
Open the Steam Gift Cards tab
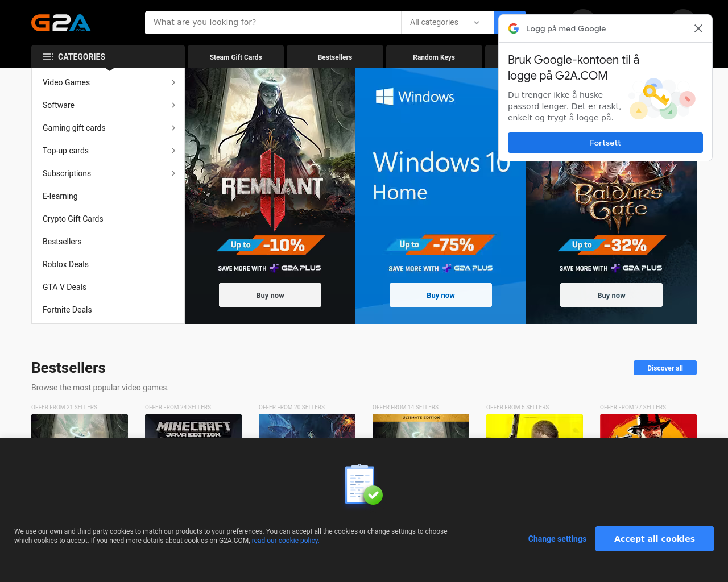coord(235,57)
